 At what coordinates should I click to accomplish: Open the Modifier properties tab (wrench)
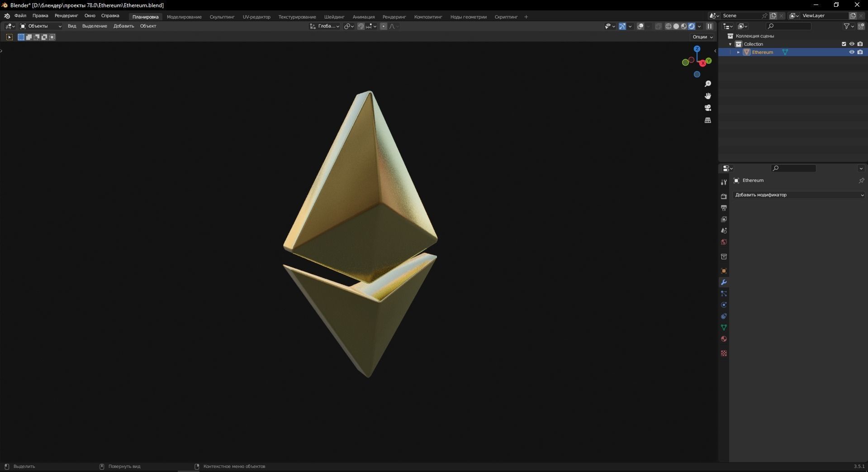coord(724,282)
